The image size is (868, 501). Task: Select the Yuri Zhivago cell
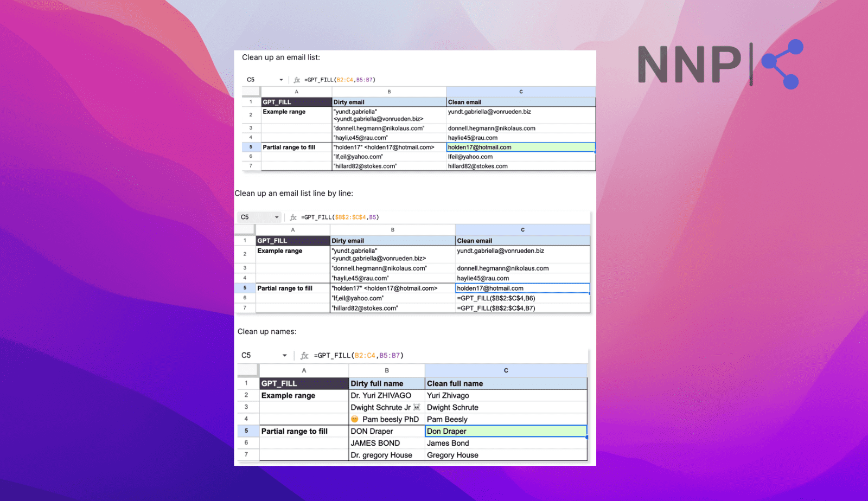click(506, 395)
